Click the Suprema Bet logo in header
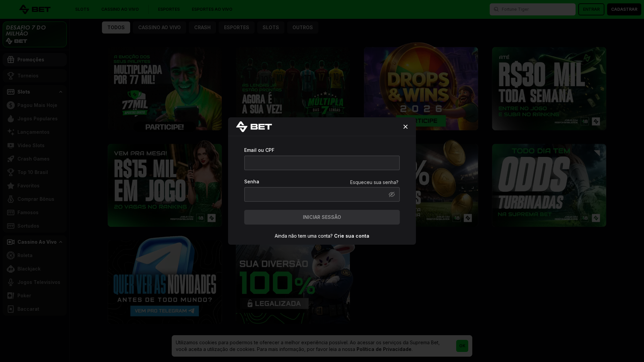Image resolution: width=644 pixels, height=362 pixels. (x=35, y=9)
